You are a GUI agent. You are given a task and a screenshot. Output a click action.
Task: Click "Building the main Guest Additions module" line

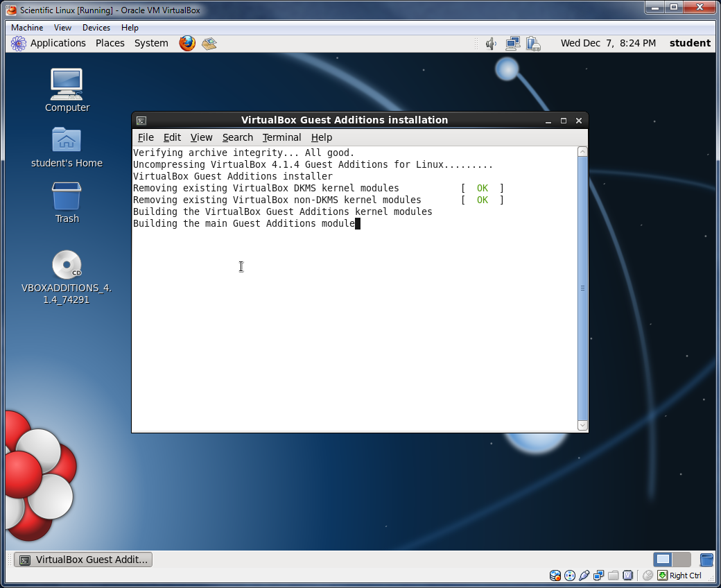(x=244, y=224)
